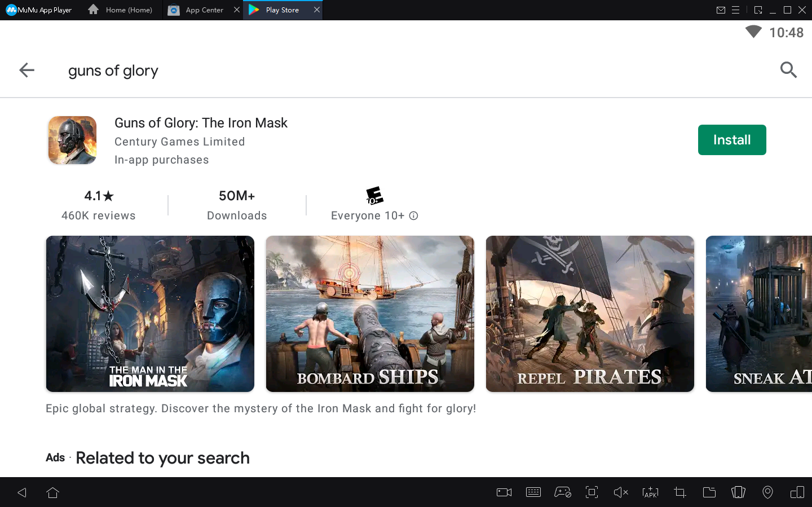This screenshot has height=507, width=812.
Task: Set the virtual location pin icon
Action: (x=767, y=492)
